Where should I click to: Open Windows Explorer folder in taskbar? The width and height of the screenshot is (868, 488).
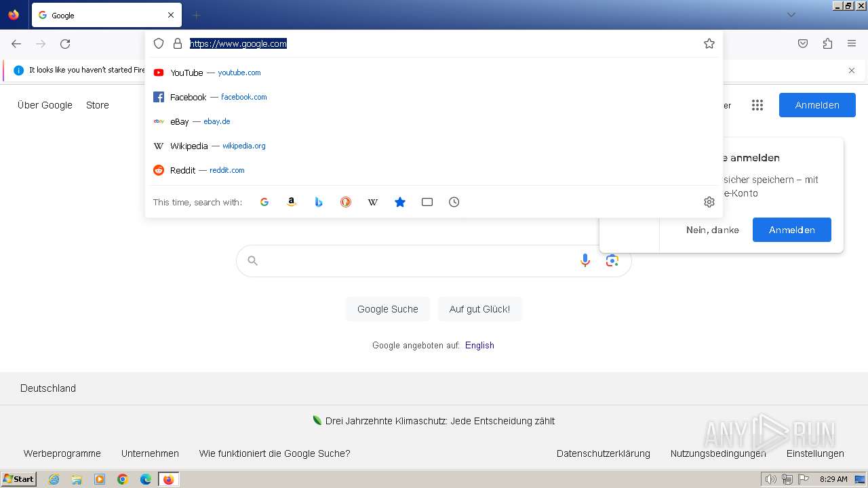(77, 479)
